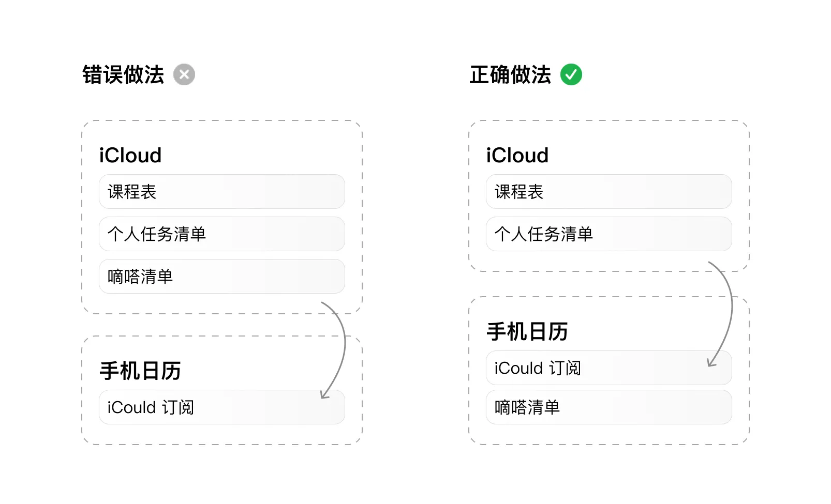Viewport: 831px width, 504px height.
Task: Select 个人任务清单 in the 正确做法 column
Action: pyautogui.click(x=609, y=234)
